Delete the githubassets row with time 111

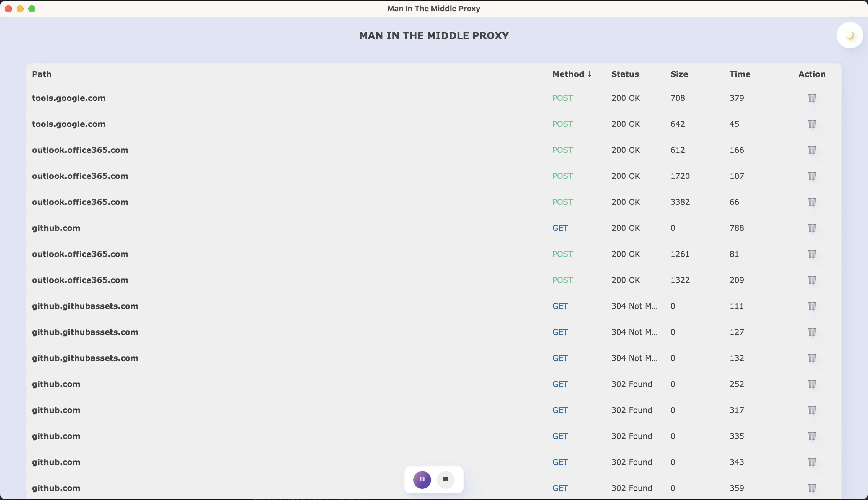pyautogui.click(x=812, y=306)
